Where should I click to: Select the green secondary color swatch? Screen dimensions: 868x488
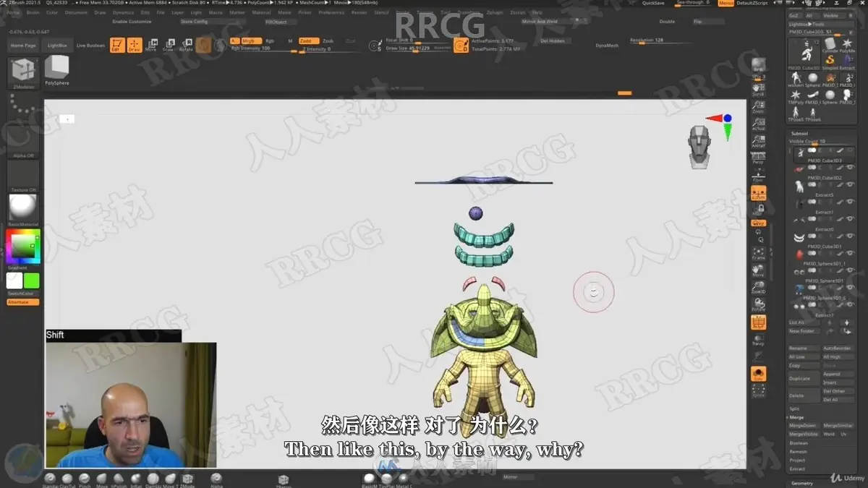pyautogui.click(x=32, y=281)
